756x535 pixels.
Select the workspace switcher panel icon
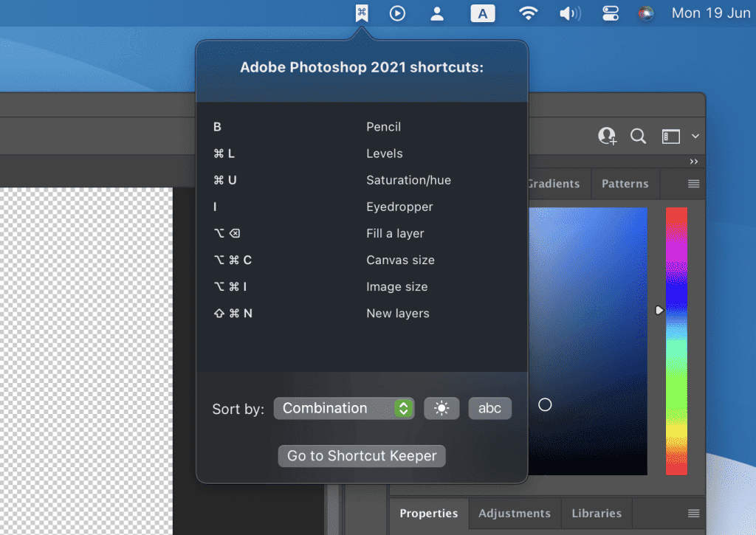[672, 136]
